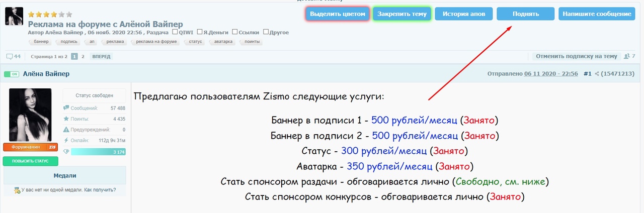Check the QIWI checkbox
Image resolution: width=644 pixels, height=213 pixels.
coord(175,32)
